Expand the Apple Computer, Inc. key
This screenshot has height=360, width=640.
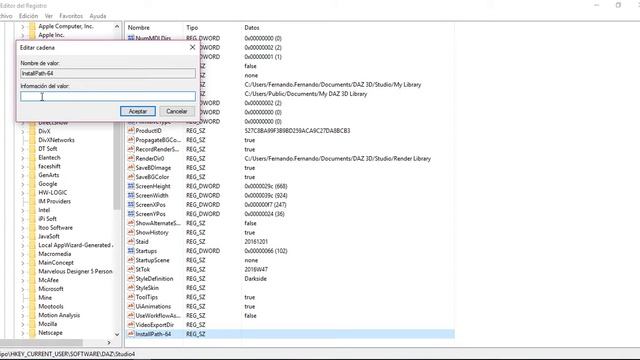[x=22, y=27]
